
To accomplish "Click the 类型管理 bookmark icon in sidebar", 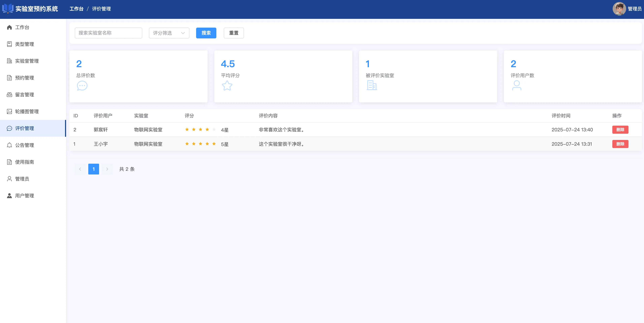I will [9, 44].
